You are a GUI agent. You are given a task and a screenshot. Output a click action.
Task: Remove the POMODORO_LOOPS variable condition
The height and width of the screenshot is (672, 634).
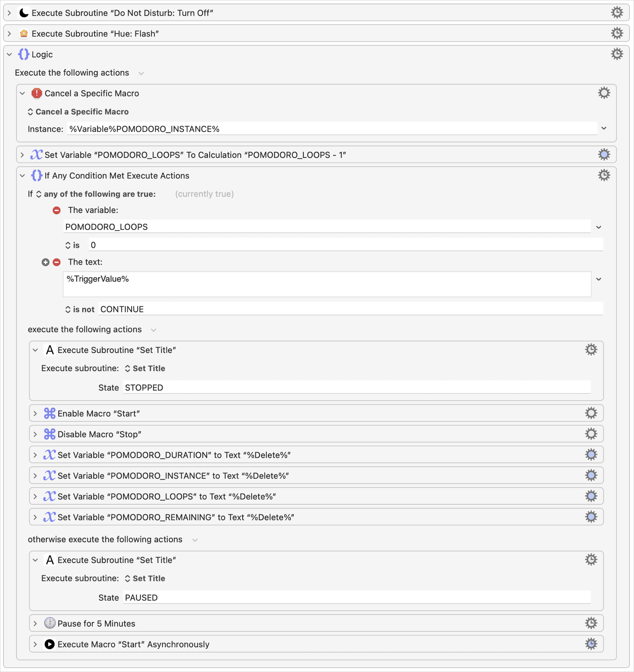point(57,210)
